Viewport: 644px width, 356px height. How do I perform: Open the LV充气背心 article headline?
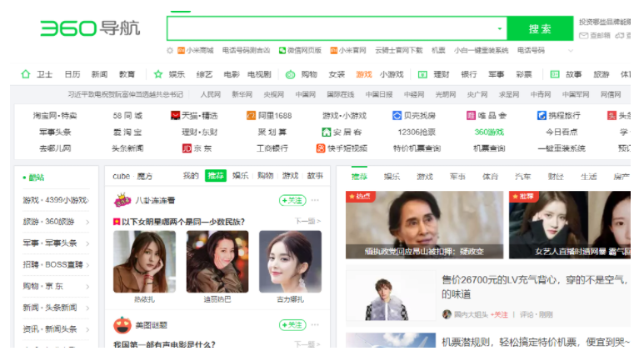536,287
